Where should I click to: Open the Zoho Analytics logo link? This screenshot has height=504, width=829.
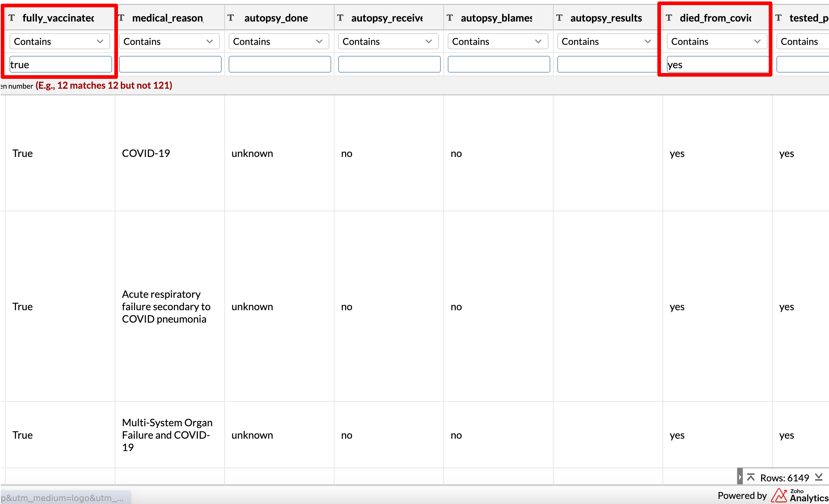799,496
